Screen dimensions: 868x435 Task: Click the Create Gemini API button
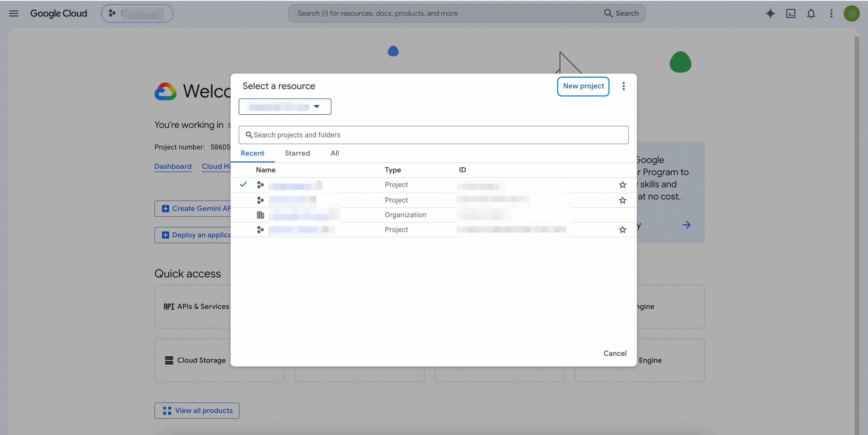193,208
